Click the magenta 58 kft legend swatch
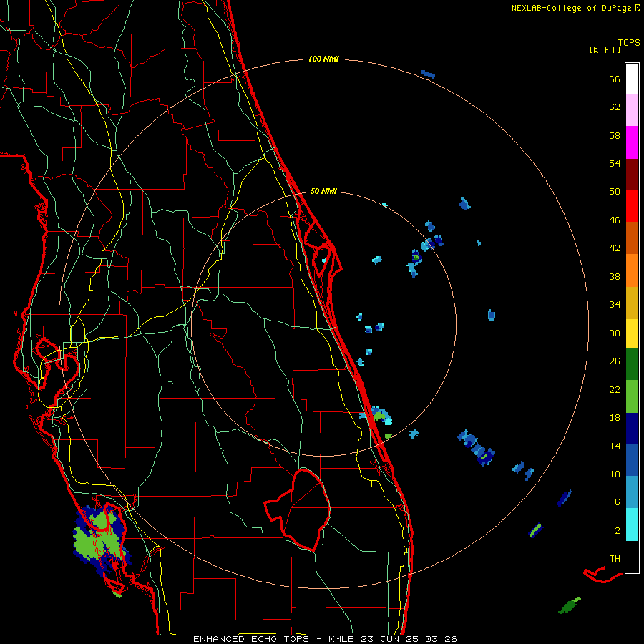644x644 pixels. pyautogui.click(x=632, y=142)
